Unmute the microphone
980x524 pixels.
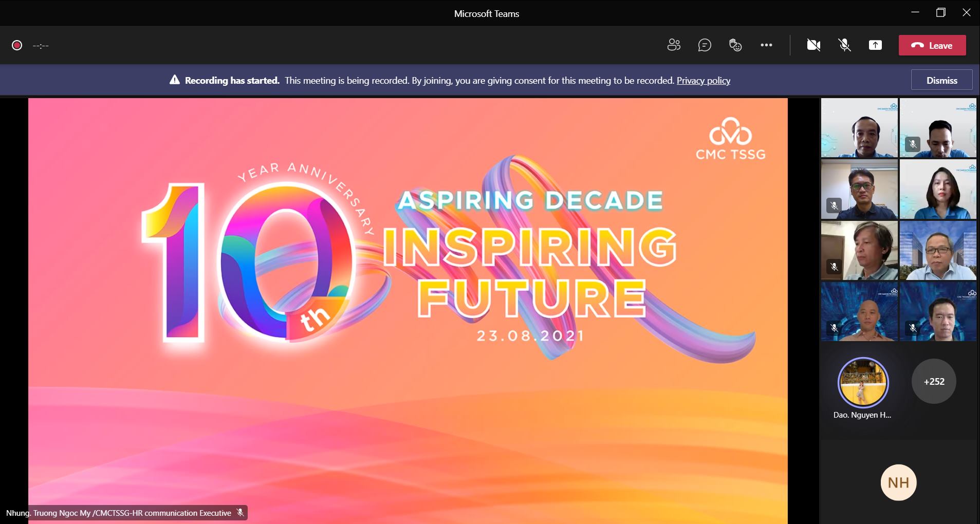[844, 45]
